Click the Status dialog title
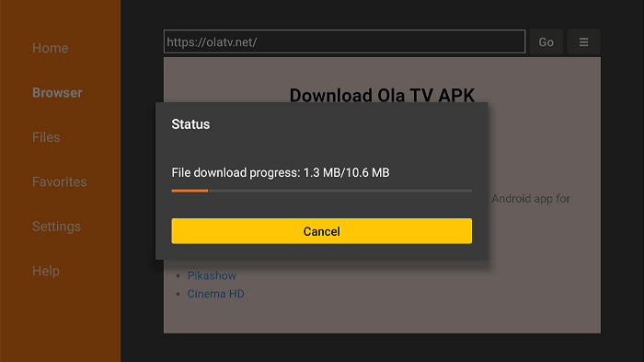The width and height of the screenshot is (644, 362). coord(190,124)
